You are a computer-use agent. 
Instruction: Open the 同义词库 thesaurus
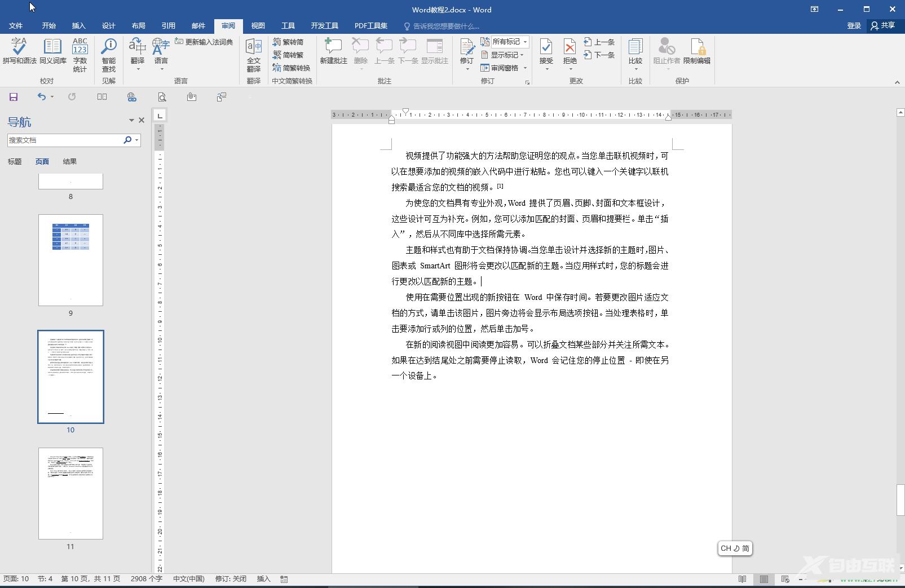coord(52,51)
